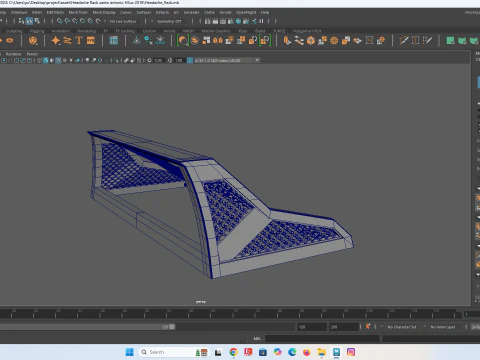Click the No Live Surface field
The image size is (480, 360).
pos(123,21)
